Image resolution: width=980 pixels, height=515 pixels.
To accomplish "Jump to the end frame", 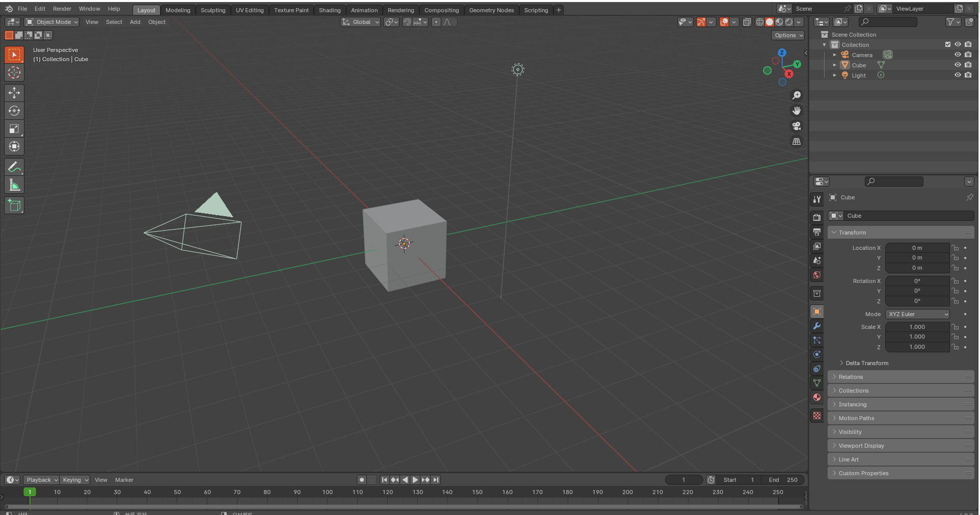I will click(436, 480).
